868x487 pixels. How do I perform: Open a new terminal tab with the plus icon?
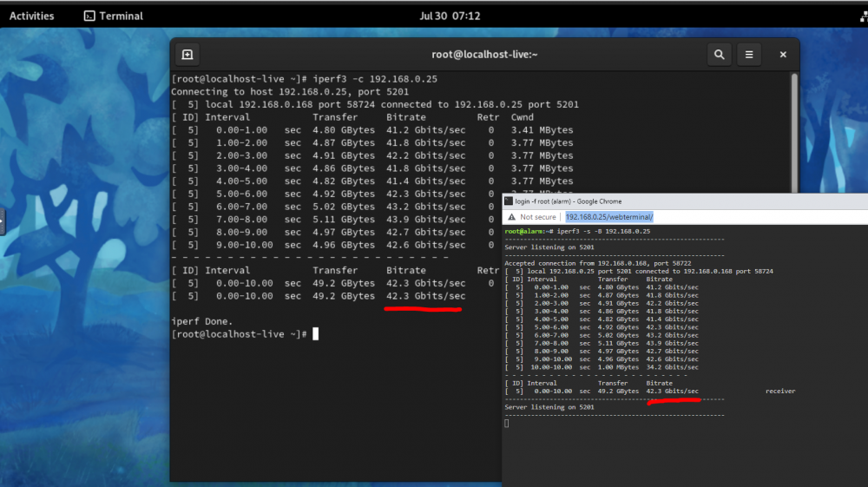187,54
